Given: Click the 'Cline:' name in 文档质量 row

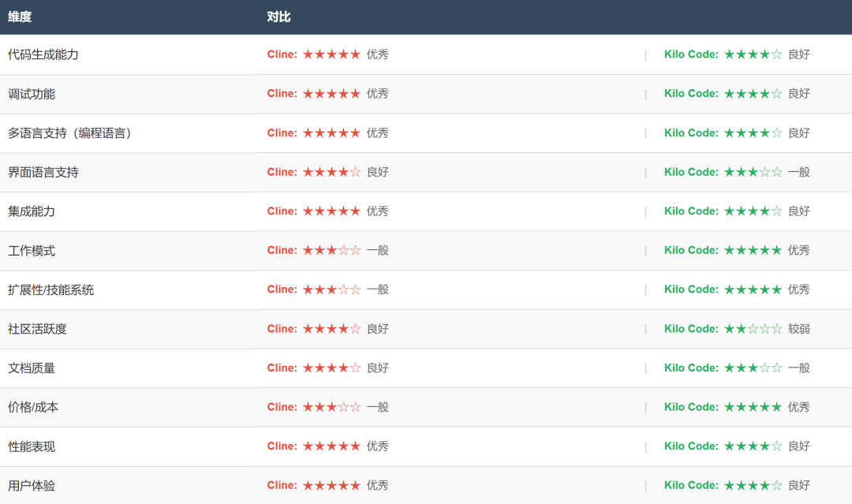Looking at the screenshot, I should [x=282, y=368].
